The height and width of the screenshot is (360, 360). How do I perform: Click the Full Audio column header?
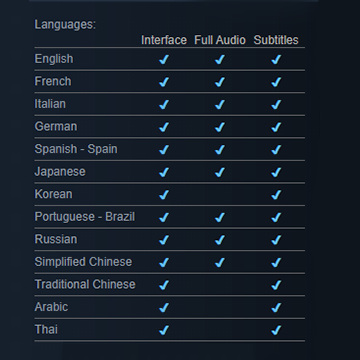pos(220,40)
